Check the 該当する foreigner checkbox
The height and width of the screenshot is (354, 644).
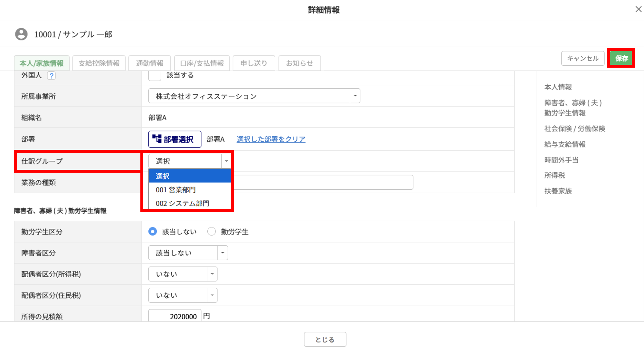tap(155, 75)
